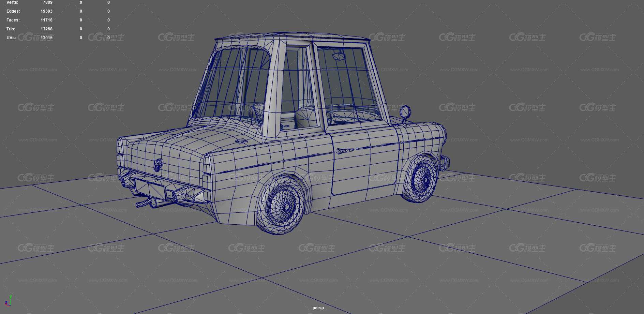Click the persp camera name label
The width and height of the screenshot is (644, 314).
(318, 308)
